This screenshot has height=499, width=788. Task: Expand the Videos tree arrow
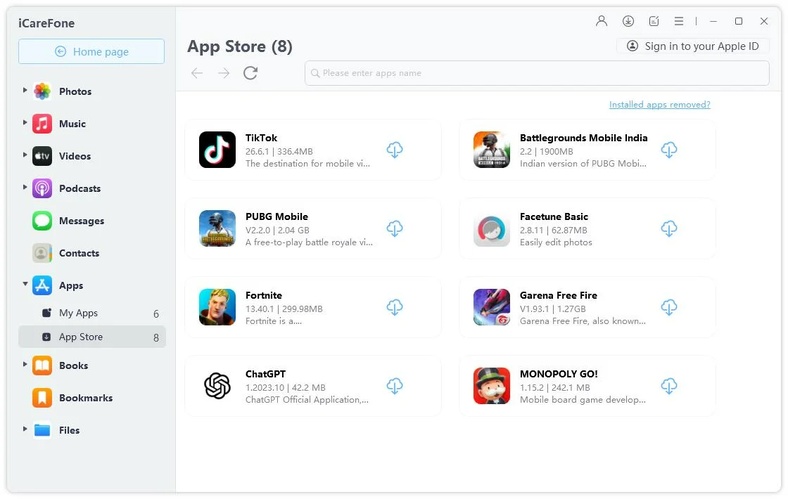pos(25,155)
